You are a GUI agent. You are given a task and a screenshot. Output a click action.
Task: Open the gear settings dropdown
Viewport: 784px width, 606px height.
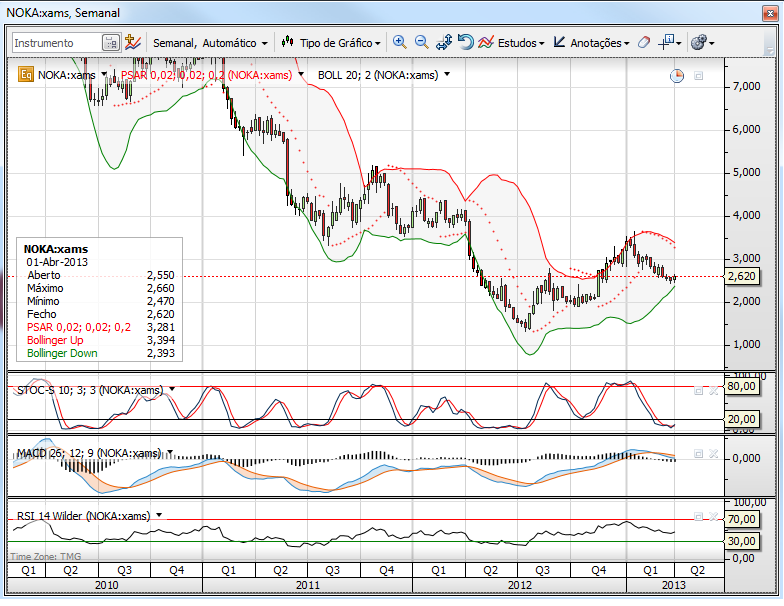(702, 42)
